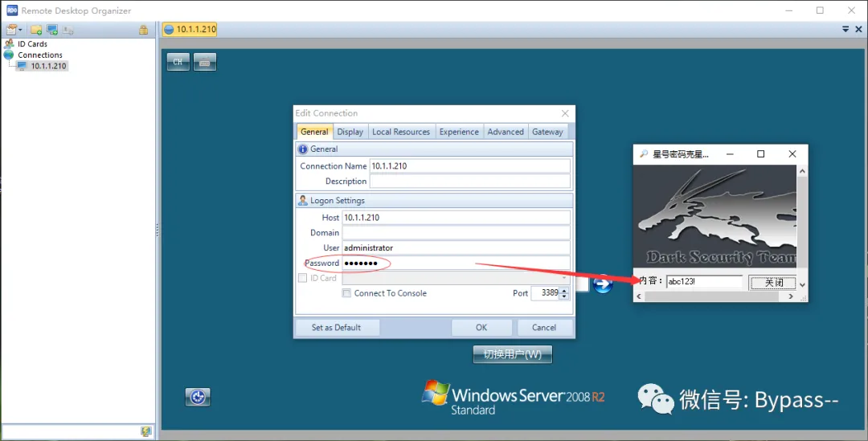Click the Dark Security Team dragon banner image
Viewport: 868px width, 441px height.
714,217
